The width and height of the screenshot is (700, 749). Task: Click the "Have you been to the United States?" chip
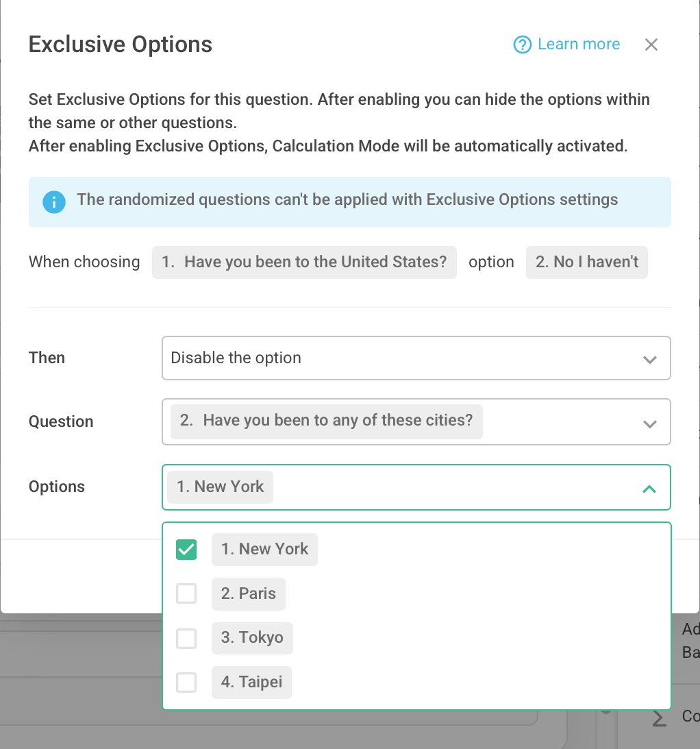pyautogui.click(x=304, y=262)
